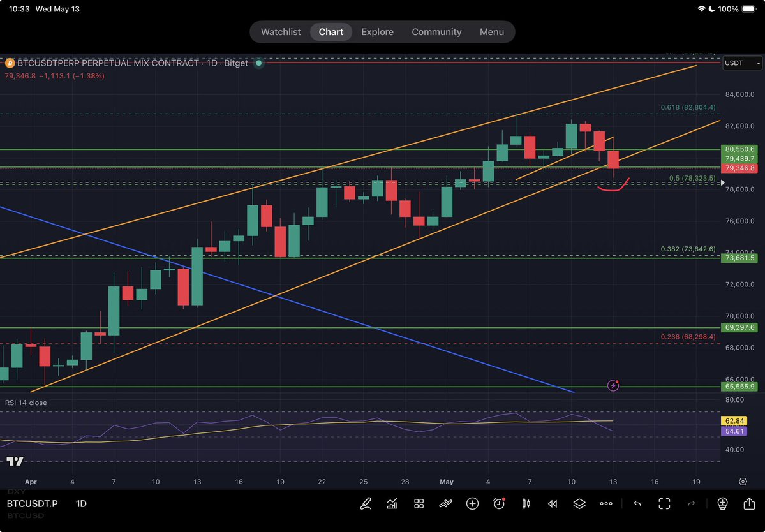This screenshot has height=532, width=765.
Task: Open the BTCUSDTPERP symbol title legend
Action: (132, 63)
